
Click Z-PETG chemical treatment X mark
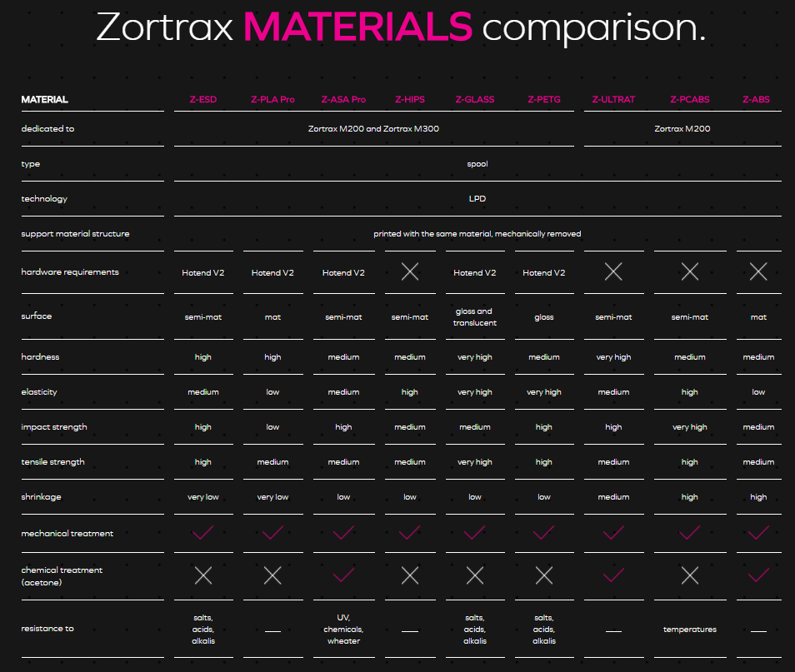[x=544, y=575]
